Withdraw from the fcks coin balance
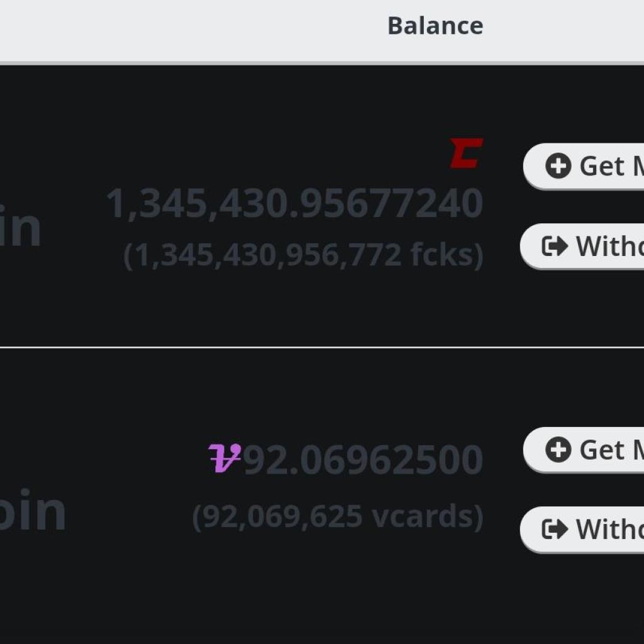Screen dimensions: 644x644 (x=582, y=247)
